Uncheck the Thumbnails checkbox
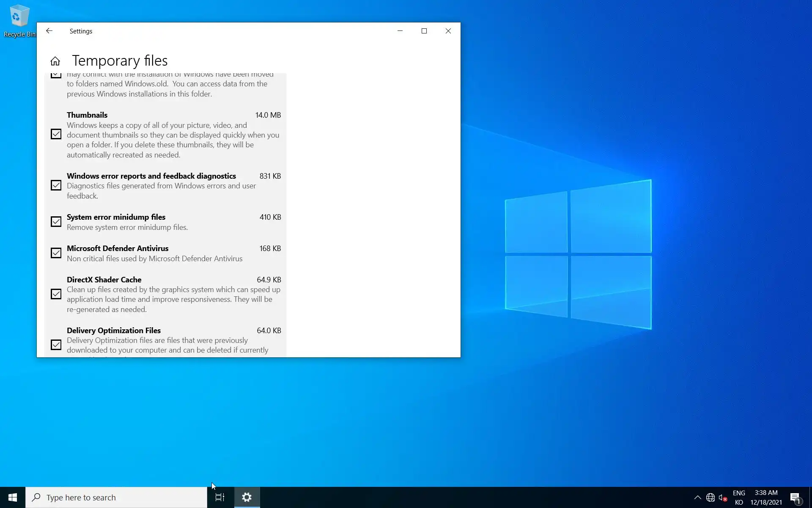 (56, 134)
